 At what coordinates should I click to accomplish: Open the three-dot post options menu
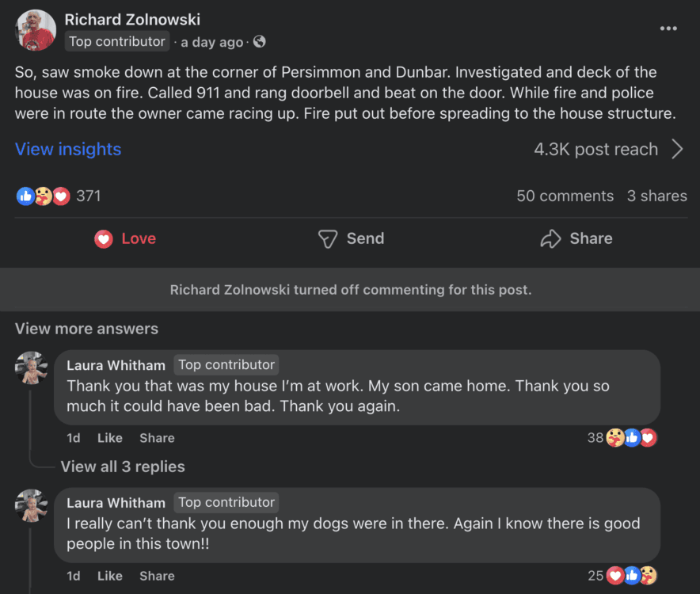click(668, 29)
